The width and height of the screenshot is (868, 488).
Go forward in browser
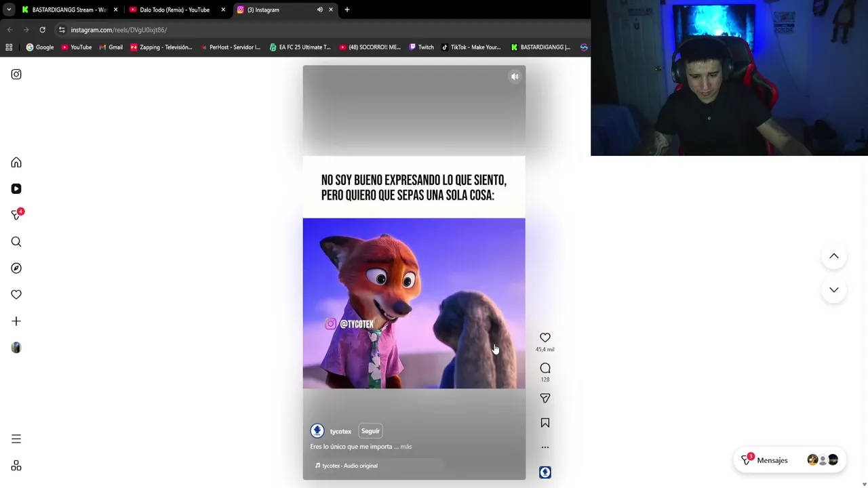(x=26, y=30)
